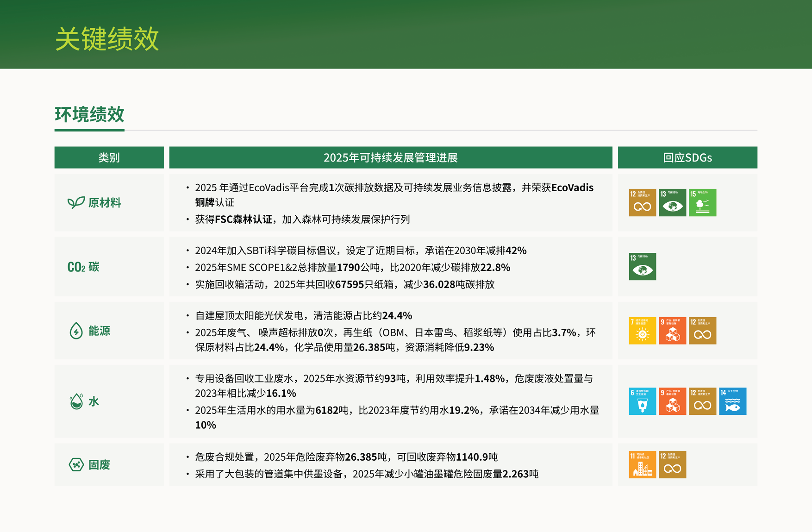
Task: Click the 环境绩效 section heading
Action: [89, 114]
